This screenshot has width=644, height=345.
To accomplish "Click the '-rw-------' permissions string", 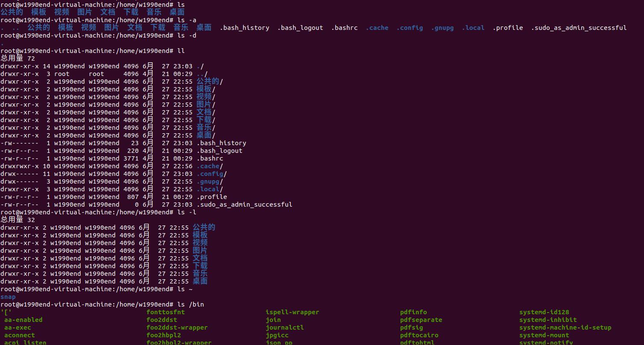I will [x=20, y=143].
